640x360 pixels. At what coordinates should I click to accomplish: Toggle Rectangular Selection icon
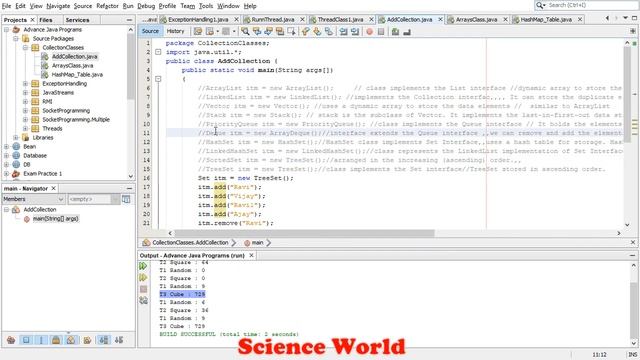tap(291, 31)
